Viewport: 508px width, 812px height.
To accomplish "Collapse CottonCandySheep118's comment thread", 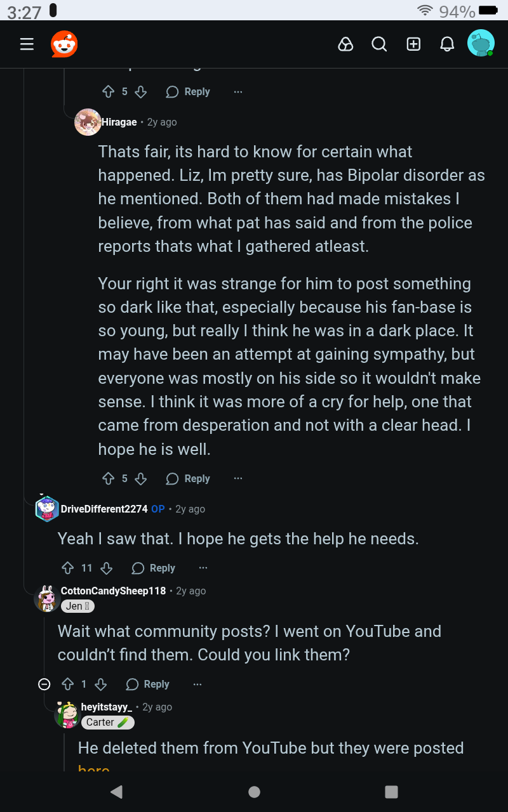I will tap(44, 684).
